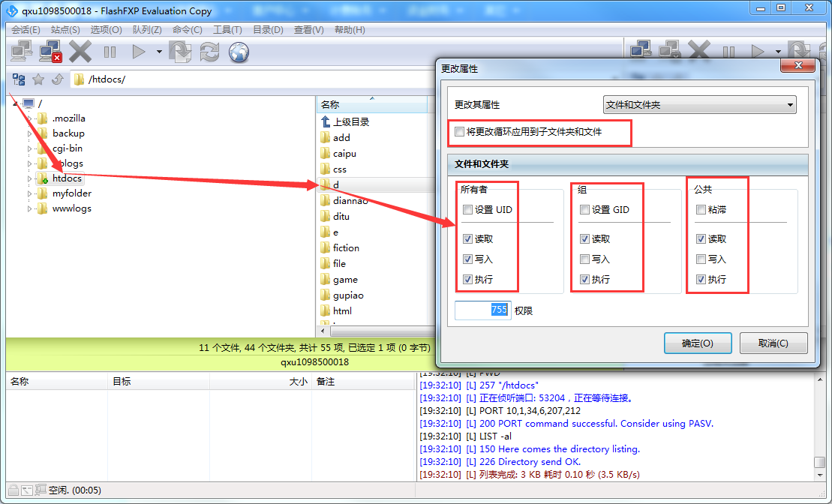
Task: Expand the myfolder tree node
Action: tap(30, 193)
